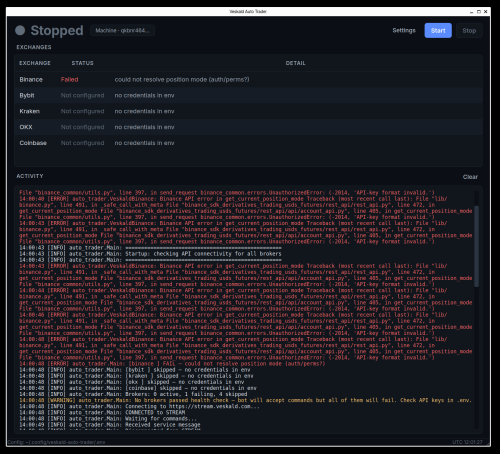Screen dimensions: 500x454
Task: Click Coinbase's Not configured status
Action: pyautogui.click(x=82, y=143)
